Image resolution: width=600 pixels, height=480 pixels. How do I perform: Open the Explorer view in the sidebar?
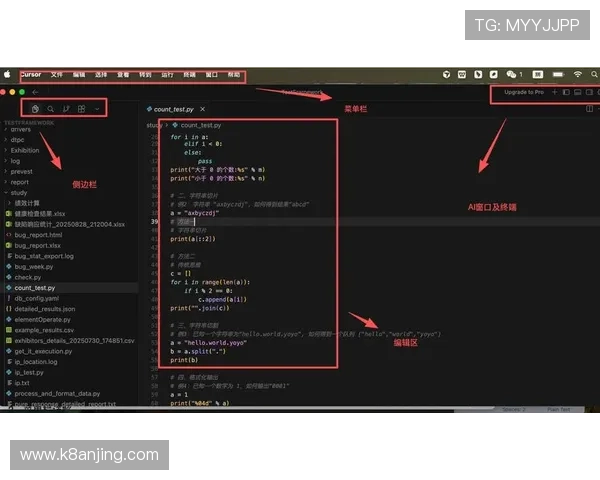[x=36, y=108]
